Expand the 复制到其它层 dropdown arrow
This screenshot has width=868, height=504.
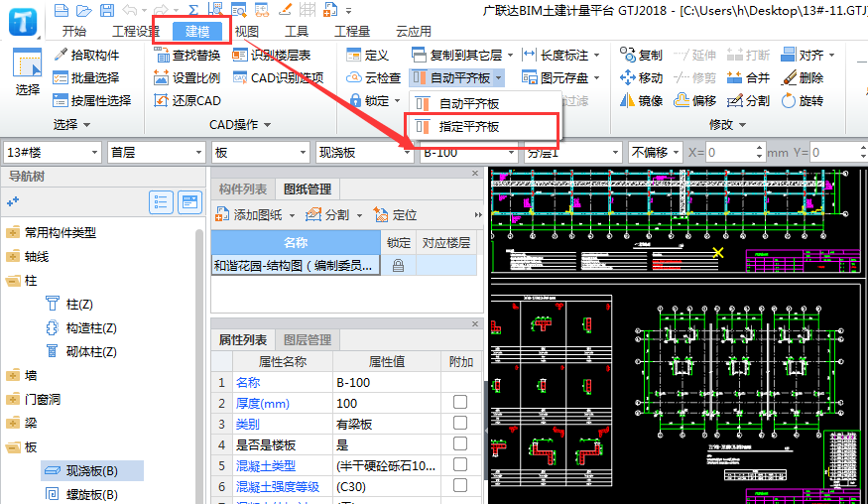pyautogui.click(x=510, y=56)
